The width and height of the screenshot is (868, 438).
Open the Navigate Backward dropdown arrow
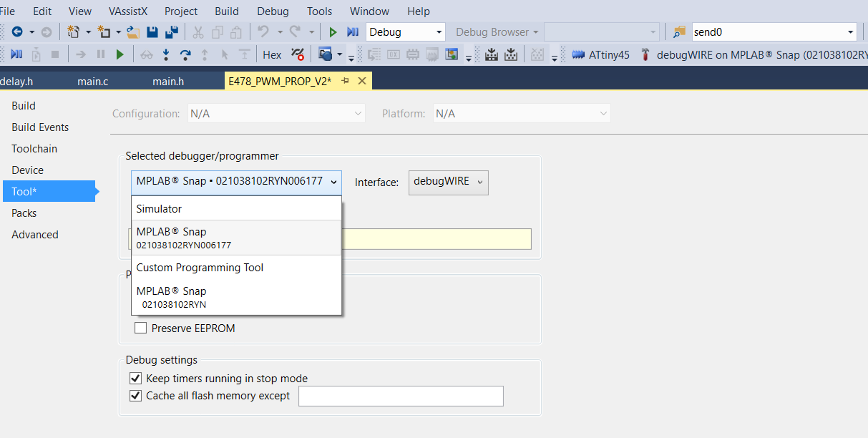[x=31, y=32]
